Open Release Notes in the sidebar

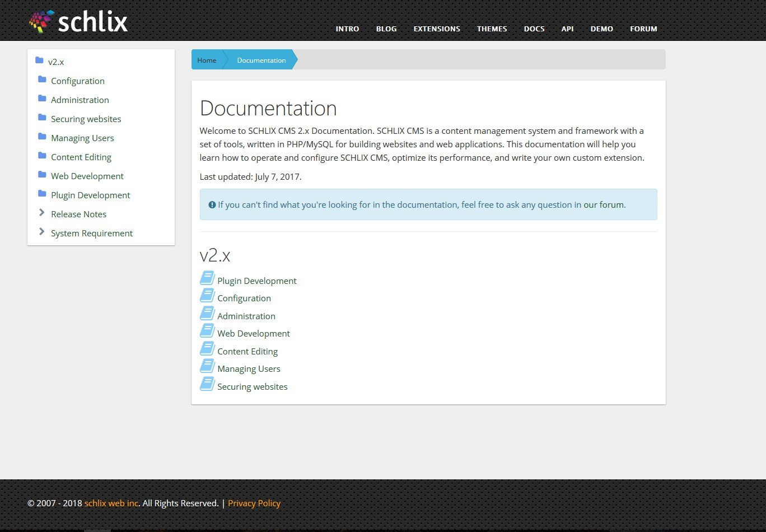78,214
